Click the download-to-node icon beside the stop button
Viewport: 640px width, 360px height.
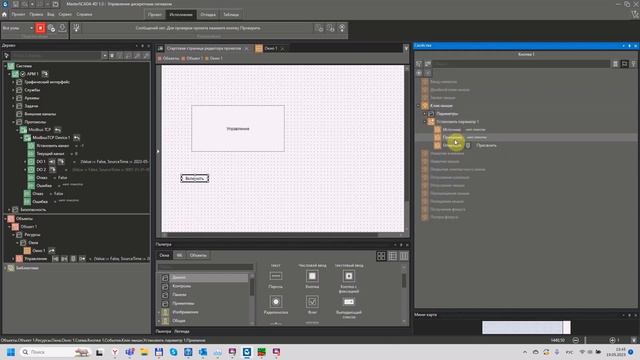[62, 28]
